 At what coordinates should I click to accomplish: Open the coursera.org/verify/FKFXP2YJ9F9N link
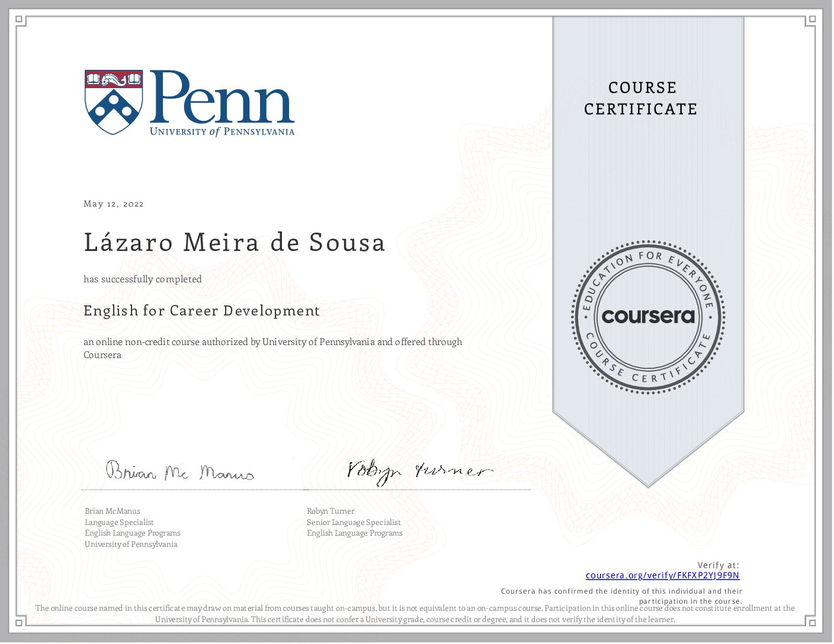point(662,575)
